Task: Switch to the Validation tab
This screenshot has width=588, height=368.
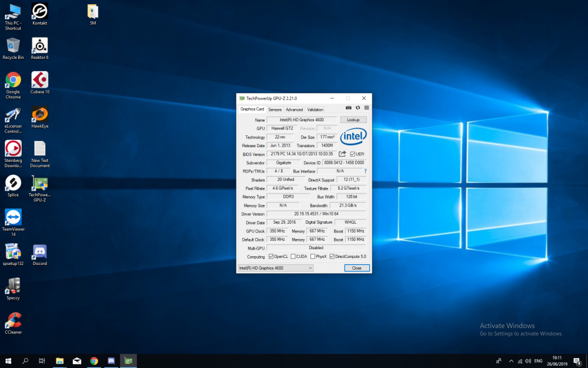Action: click(315, 110)
